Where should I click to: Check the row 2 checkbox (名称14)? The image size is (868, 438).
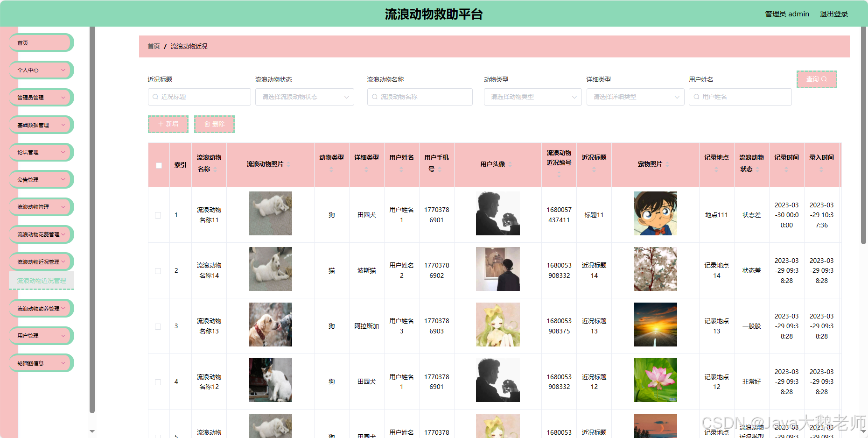tap(158, 271)
